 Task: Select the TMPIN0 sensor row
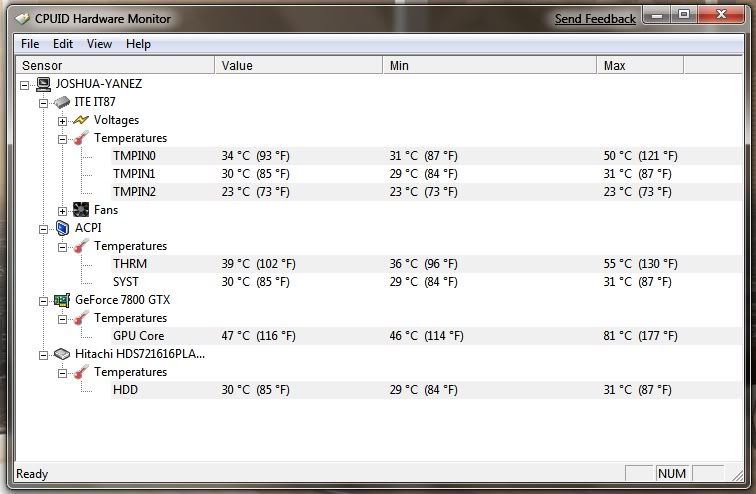426,156
